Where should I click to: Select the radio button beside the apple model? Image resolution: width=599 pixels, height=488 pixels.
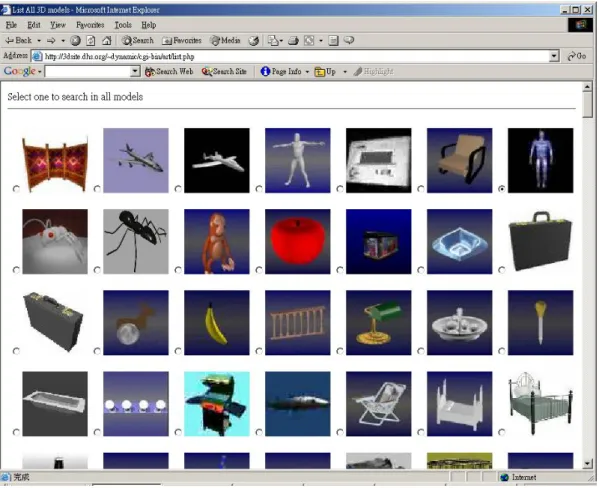coord(259,270)
